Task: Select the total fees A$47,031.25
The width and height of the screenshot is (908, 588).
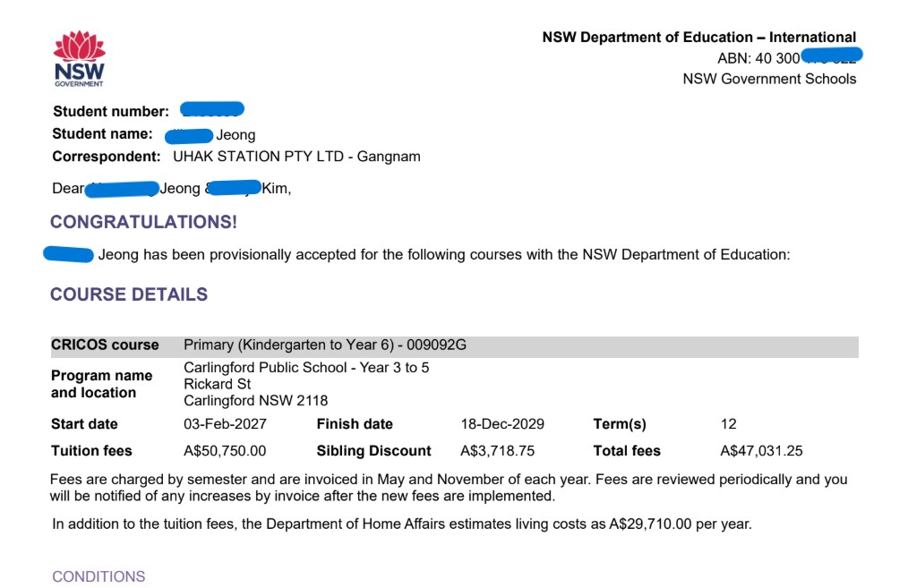Action: (x=761, y=451)
